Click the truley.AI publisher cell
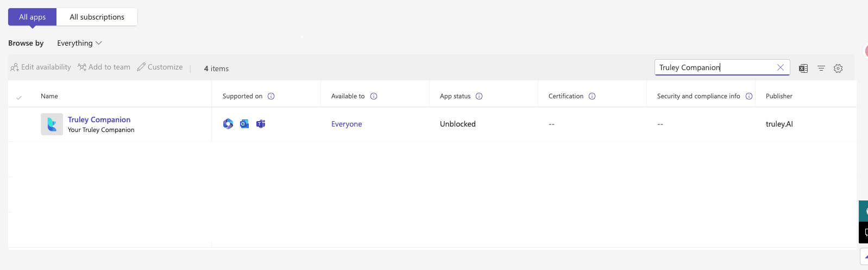The height and width of the screenshot is (270, 868). click(x=779, y=124)
